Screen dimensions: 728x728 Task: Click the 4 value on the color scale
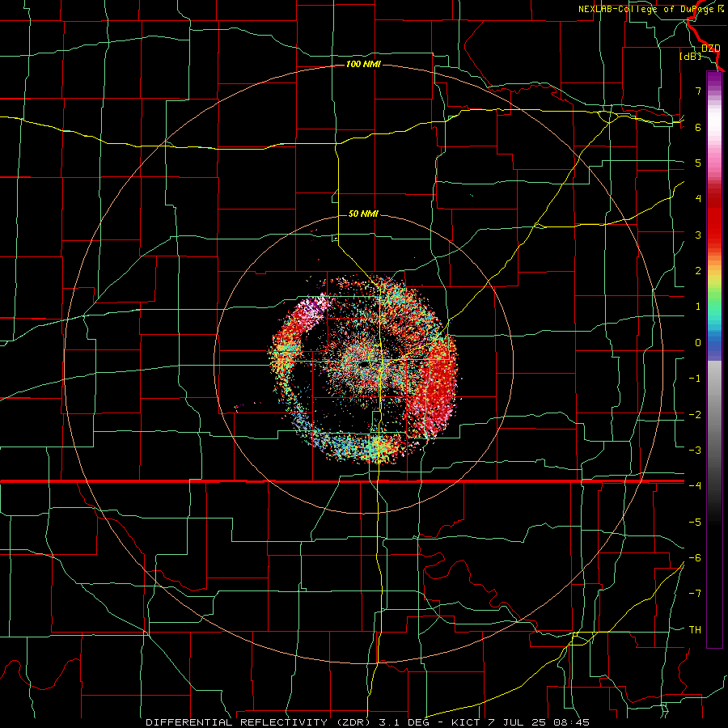pos(698,199)
